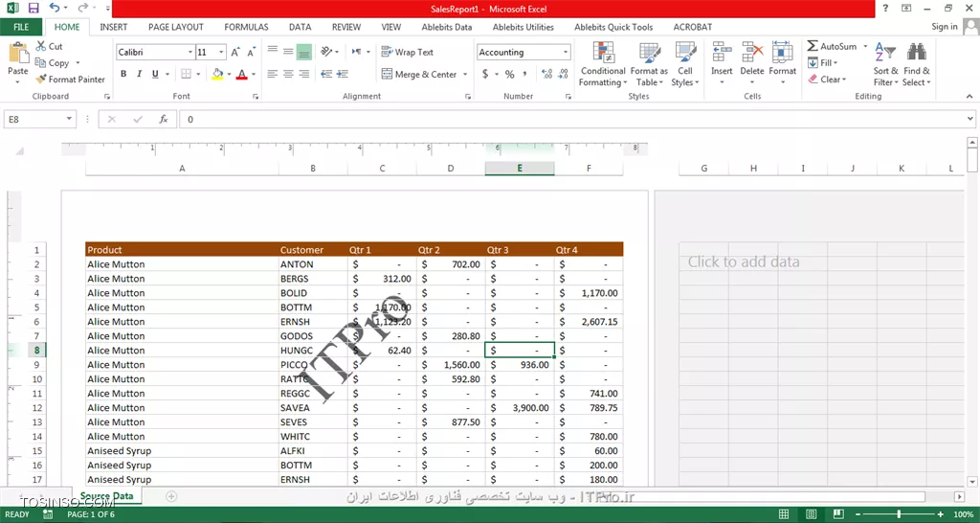Activate Format Painter
This screenshot has width=980, height=523.
[70, 80]
